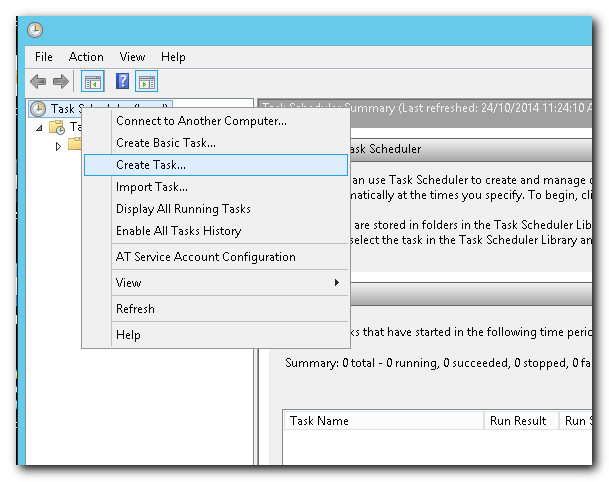Expand the collapsed subfolder tree arrow
The image size is (609, 482).
pyautogui.click(x=58, y=146)
